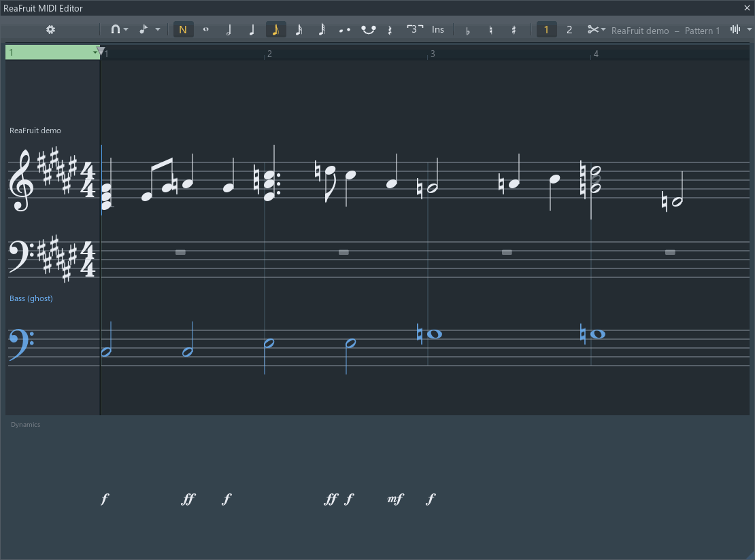The height and width of the screenshot is (560, 755).
Task: Select voice 1 in toolbar
Action: [546, 30]
